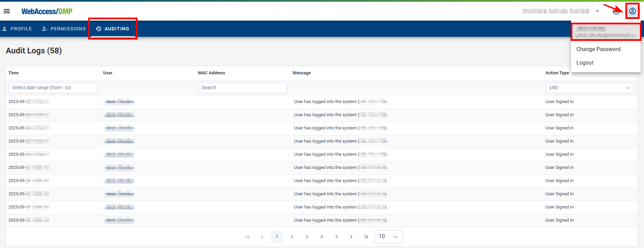Click the WebAccess/DMP logo
Viewport: 644px width, 248px height.
47,11
